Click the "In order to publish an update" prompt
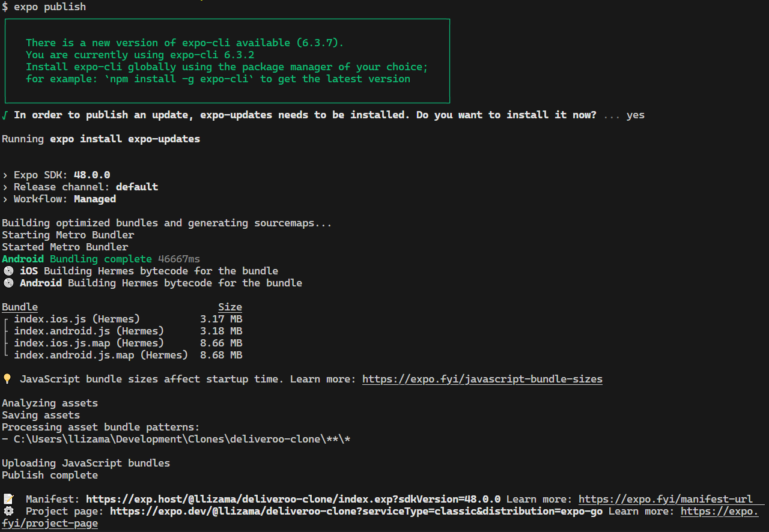The width and height of the screenshot is (769, 532). pos(305,115)
